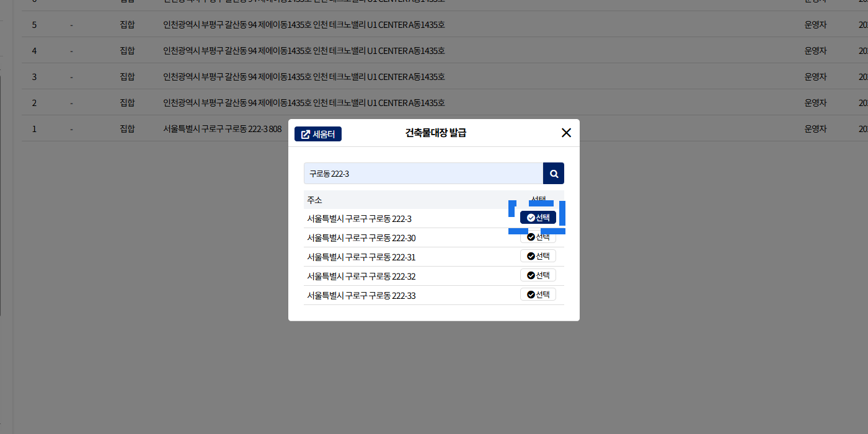Image resolution: width=868 pixels, height=434 pixels.
Task: Click the address in table row 2
Action: click(x=304, y=103)
